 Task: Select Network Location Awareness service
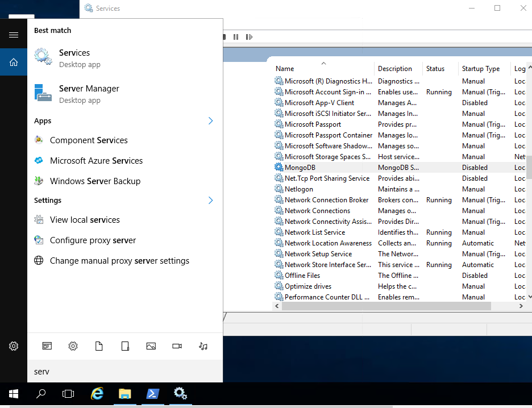400,243
